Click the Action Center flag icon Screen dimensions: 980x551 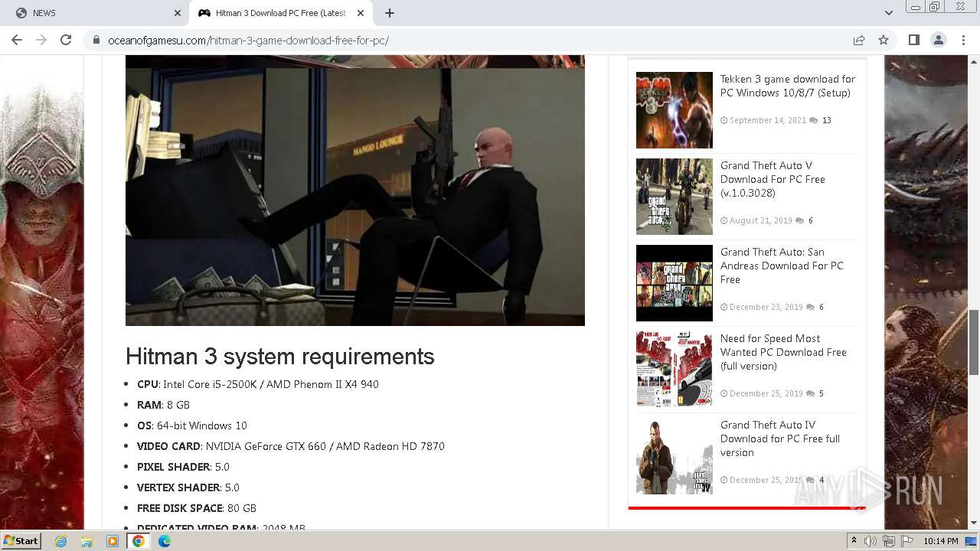[907, 541]
